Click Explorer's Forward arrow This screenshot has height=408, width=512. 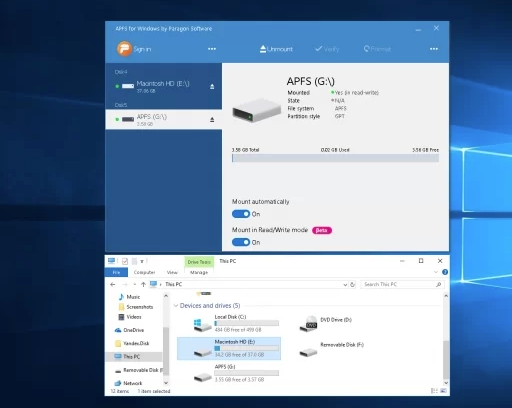pos(125,284)
